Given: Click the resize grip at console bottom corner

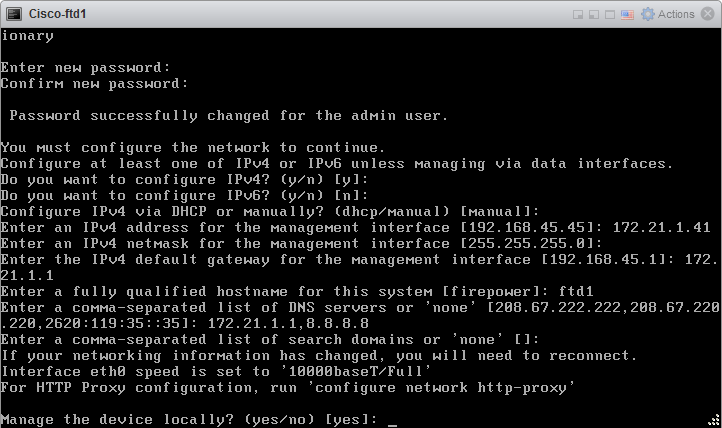Looking at the screenshot, I should tap(714, 420).
